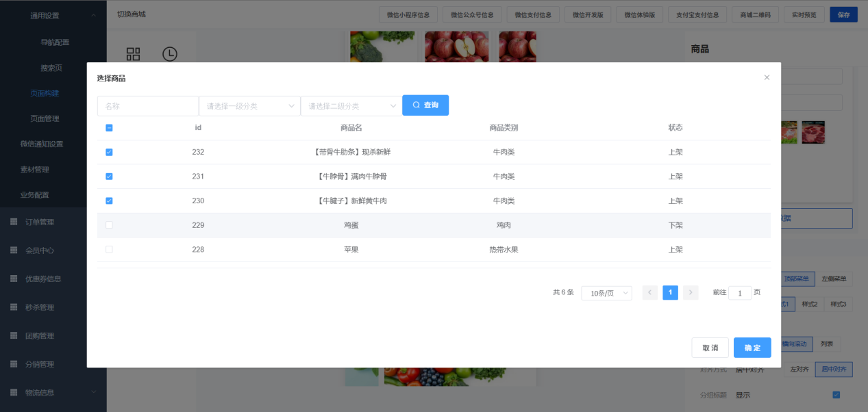Select 页面管理 in the sidebar

[x=45, y=118]
